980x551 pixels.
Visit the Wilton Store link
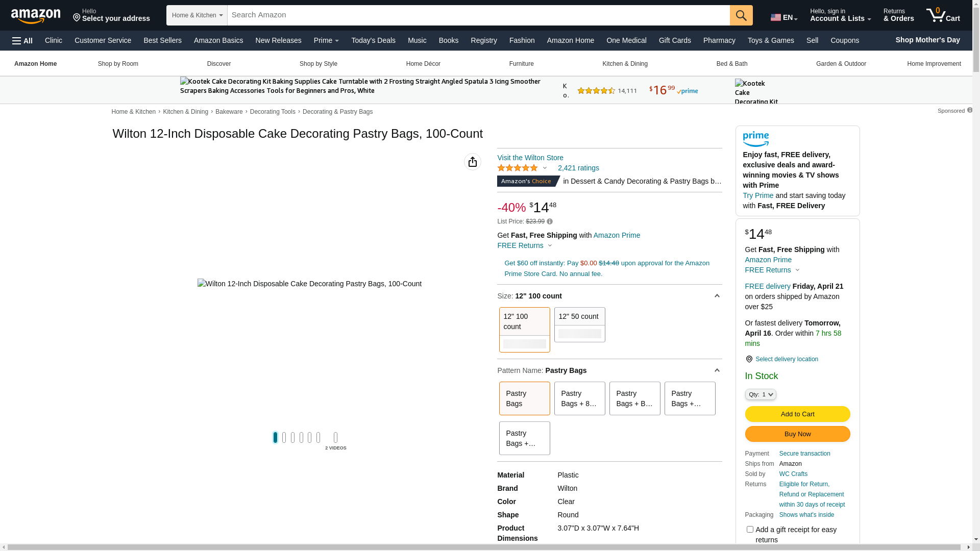pos(530,158)
